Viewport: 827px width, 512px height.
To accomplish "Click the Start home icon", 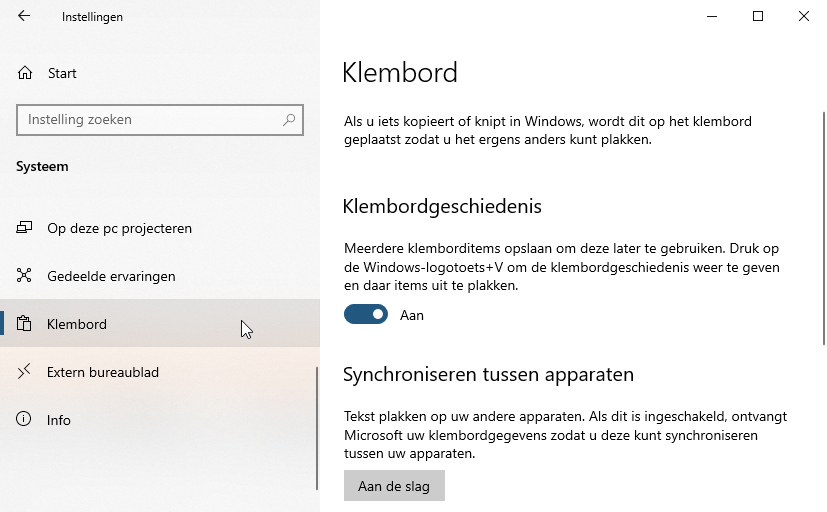I will pos(25,73).
